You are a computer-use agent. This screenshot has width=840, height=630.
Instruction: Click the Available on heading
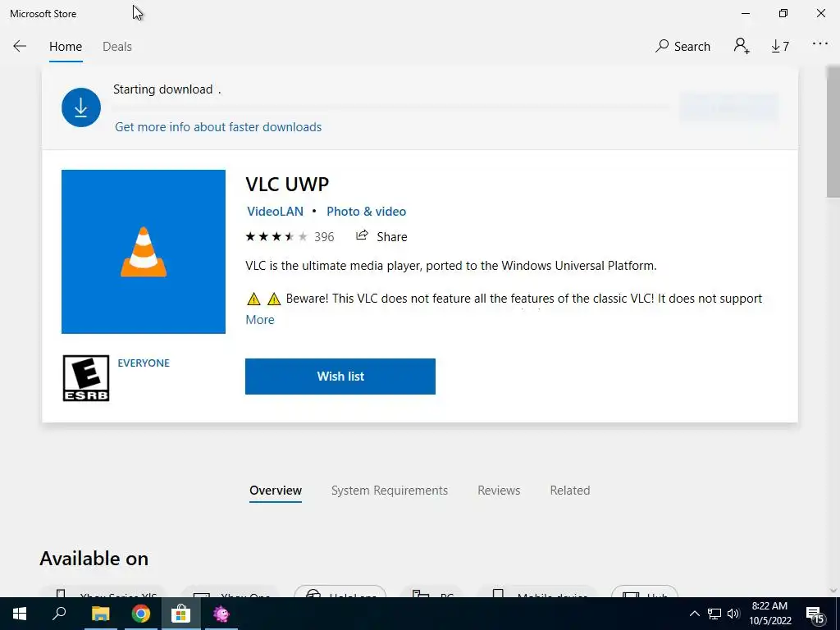click(94, 559)
